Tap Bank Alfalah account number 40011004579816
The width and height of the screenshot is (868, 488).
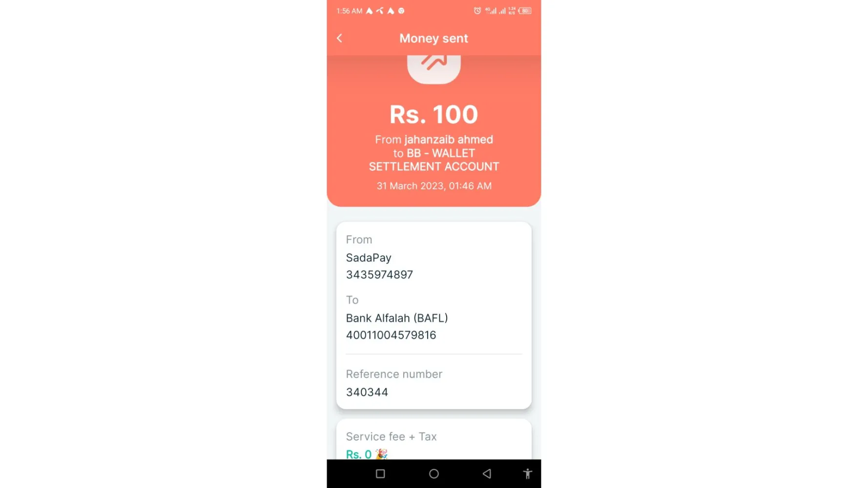click(391, 335)
